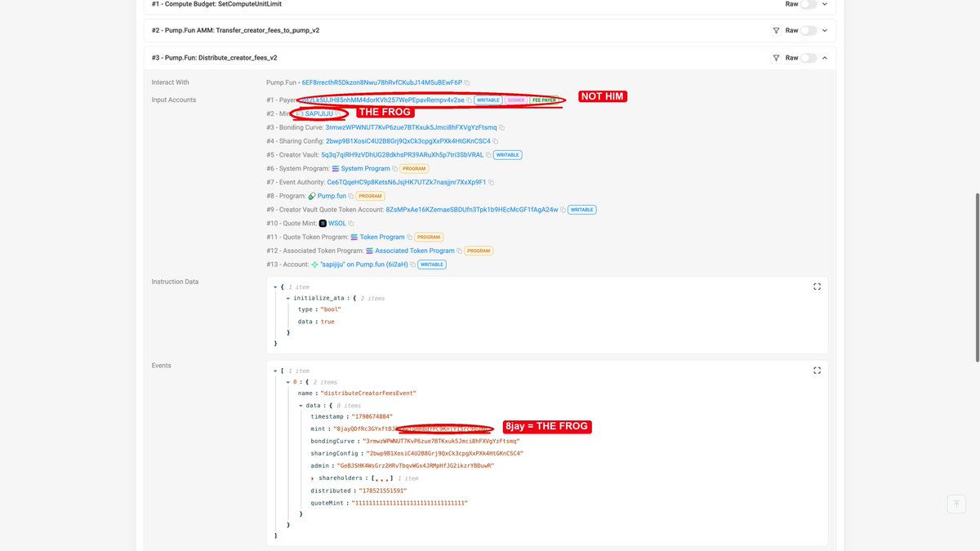Copy the Pump.Fun interact-with address

[468, 82]
